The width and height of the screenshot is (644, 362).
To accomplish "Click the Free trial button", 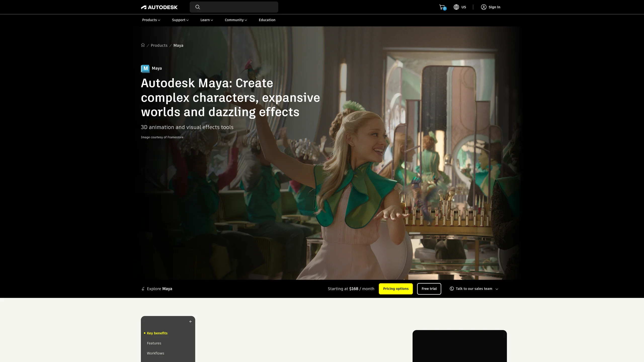I will coord(429,289).
